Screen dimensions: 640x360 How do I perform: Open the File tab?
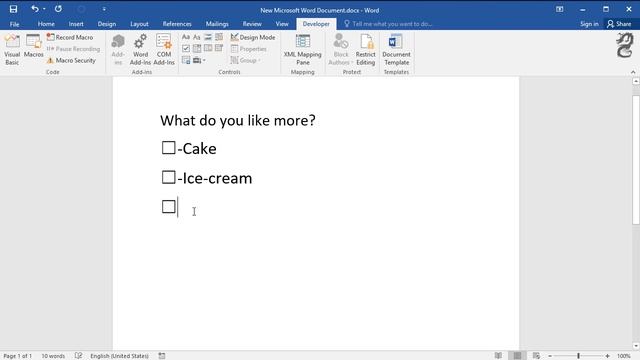14,24
